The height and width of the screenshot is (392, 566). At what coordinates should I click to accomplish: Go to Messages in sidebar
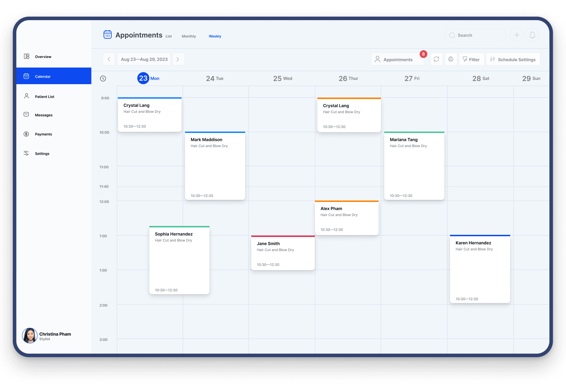pos(44,115)
